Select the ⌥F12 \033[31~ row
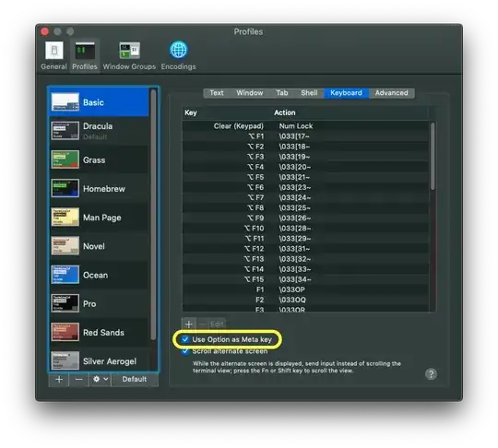Viewport: 498px width, 448px height. click(x=305, y=249)
